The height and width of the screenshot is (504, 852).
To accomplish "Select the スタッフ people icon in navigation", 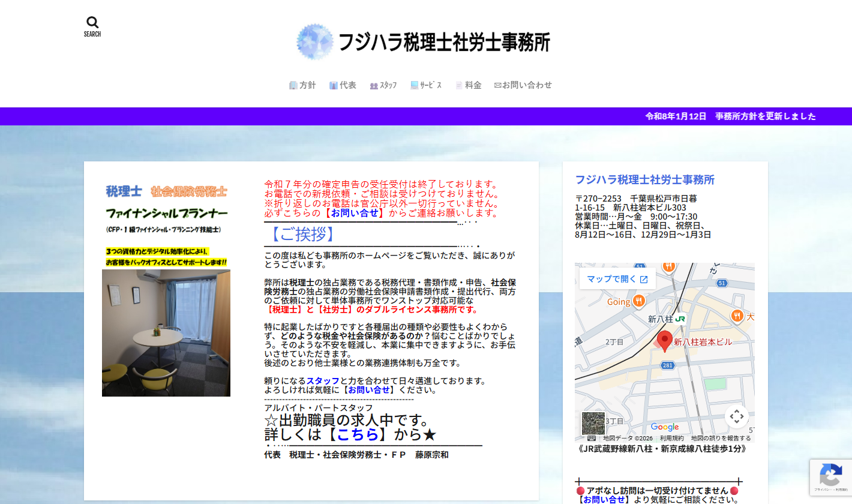I will pos(373,85).
